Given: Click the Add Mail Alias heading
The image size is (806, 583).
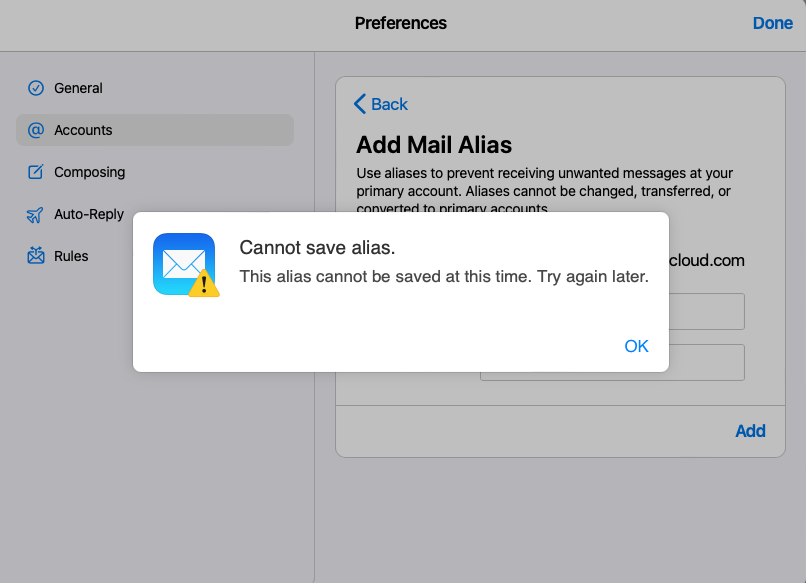Looking at the screenshot, I should [x=434, y=145].
